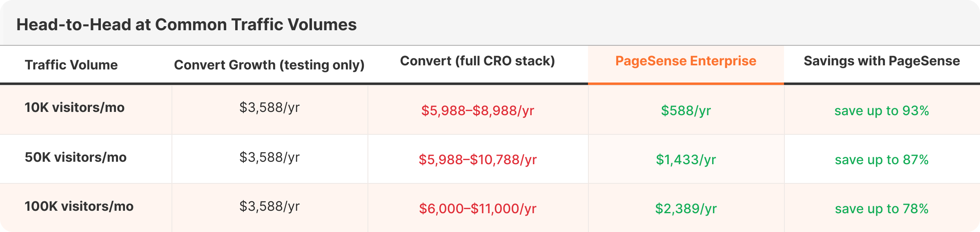Click the table title Head-to-Head at Common Traffic Volumes

point(186,25)
